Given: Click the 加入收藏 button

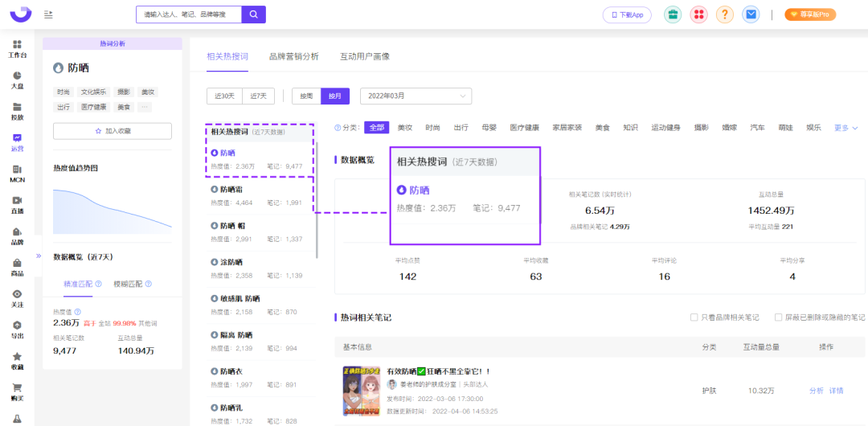Looking at the screenshot, I should coord(113,131).
